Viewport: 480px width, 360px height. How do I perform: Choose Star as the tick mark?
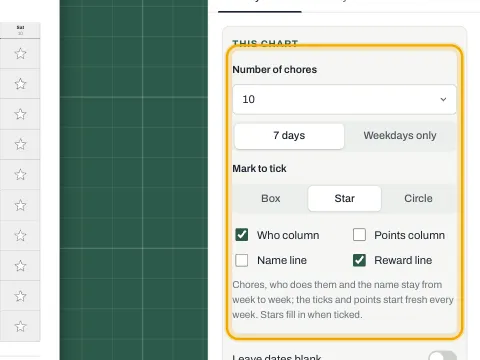(x=344, y=199)
